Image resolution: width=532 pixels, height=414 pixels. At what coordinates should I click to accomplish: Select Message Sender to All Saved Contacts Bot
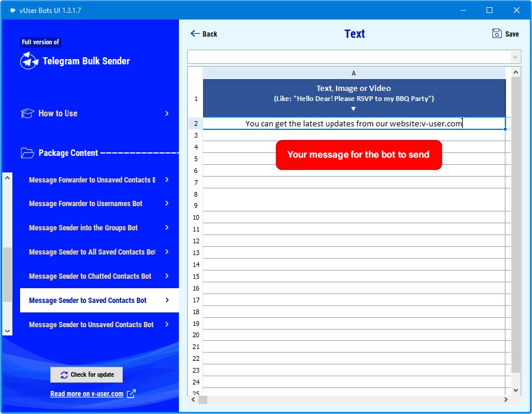point(99,252)
